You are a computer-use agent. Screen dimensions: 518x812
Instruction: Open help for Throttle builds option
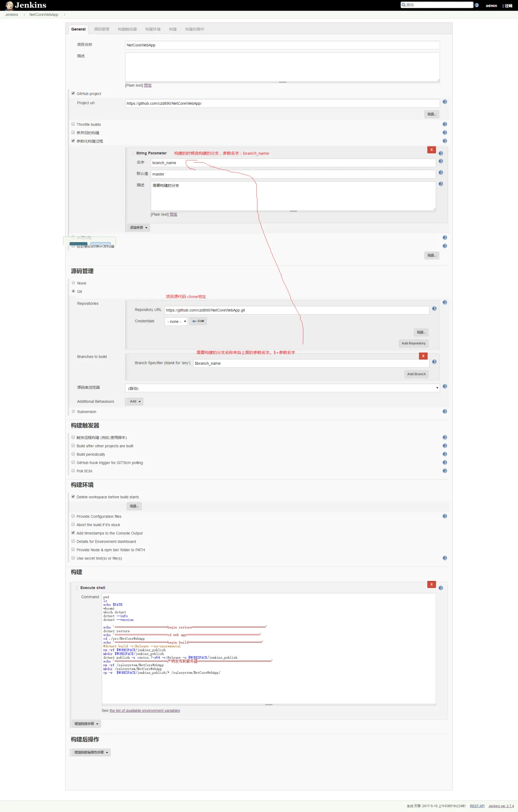(x=445, y=124)
